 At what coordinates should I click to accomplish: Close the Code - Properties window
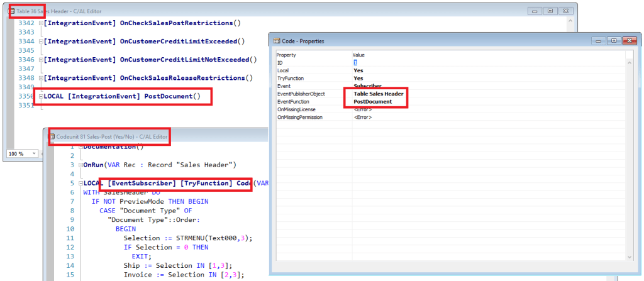(630, 41)
